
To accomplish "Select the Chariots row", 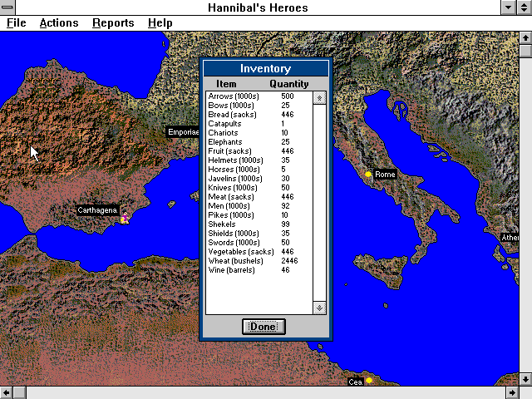I will tap(259, 133).
